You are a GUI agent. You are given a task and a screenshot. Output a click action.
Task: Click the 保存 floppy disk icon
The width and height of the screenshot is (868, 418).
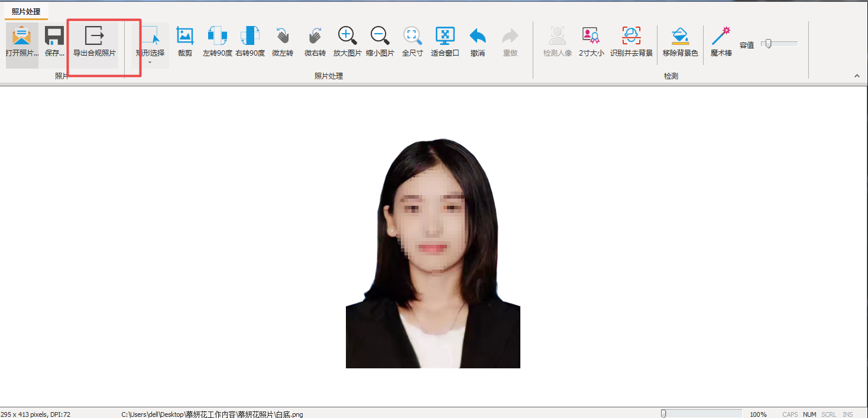coord(54,41)
